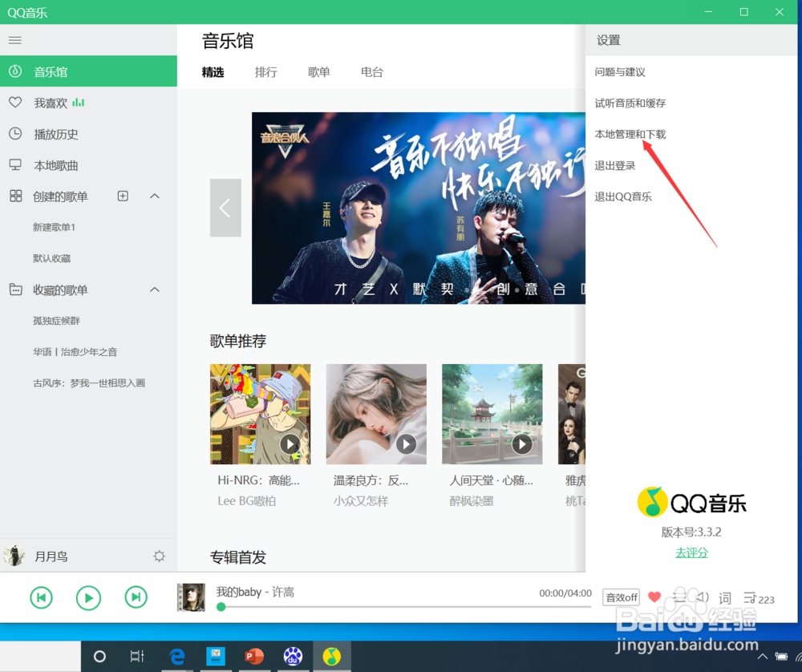This screenshot has width=802, height=672.
Task: Open creator 醉枫染墨
Action: pos(471,500)
